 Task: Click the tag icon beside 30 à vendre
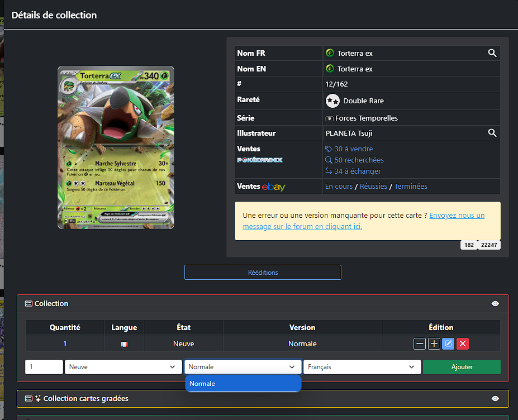329,149
